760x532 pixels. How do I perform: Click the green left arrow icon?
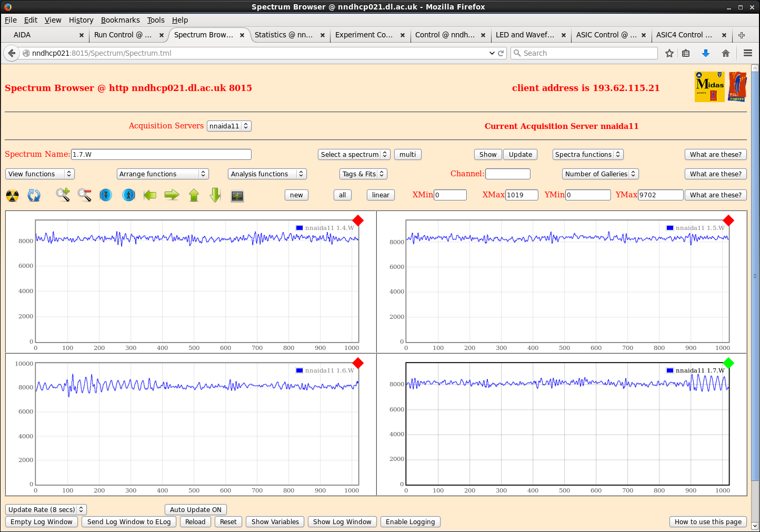pyautogui.click(x=150, y=195)
